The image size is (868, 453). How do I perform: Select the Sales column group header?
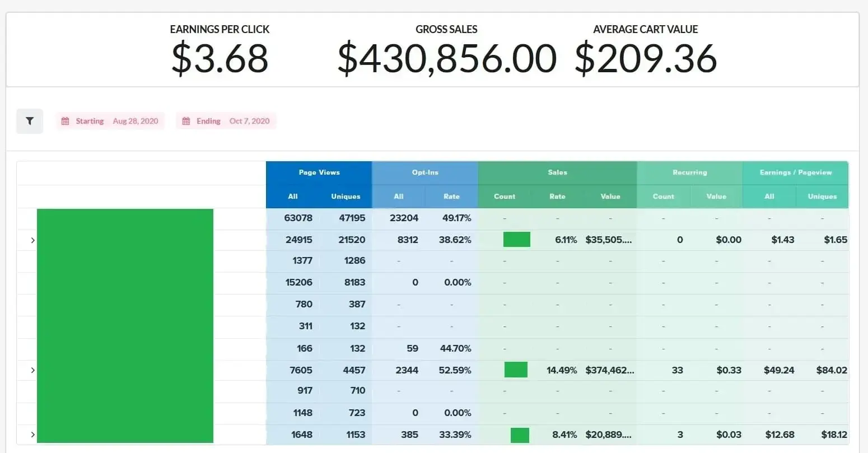pos(558,172)
